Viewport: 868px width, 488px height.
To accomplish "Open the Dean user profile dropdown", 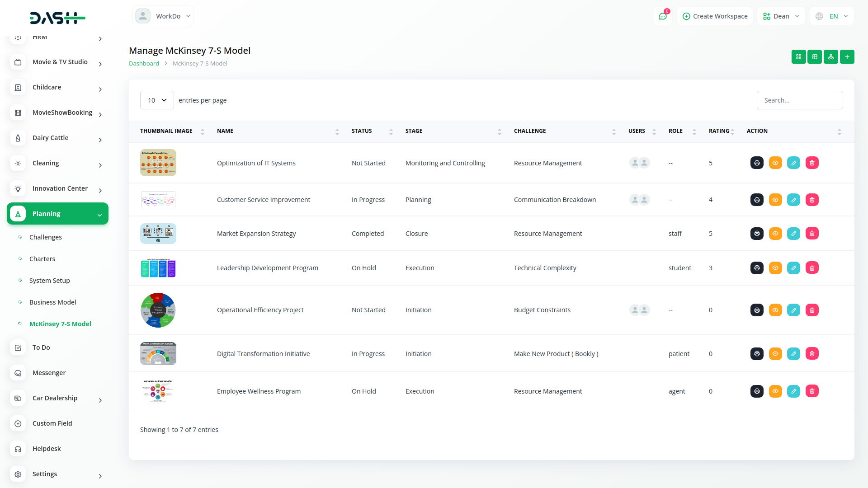I will (781, 16).
